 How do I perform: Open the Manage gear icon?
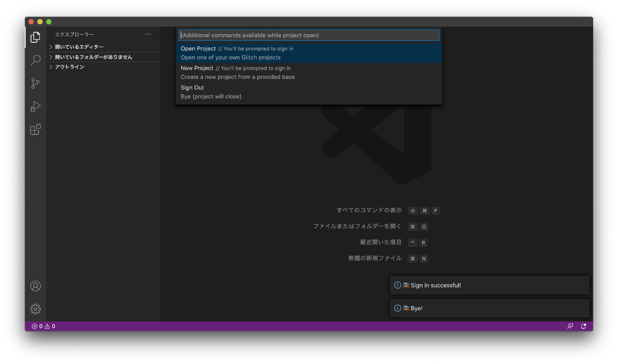coord(35,309)
